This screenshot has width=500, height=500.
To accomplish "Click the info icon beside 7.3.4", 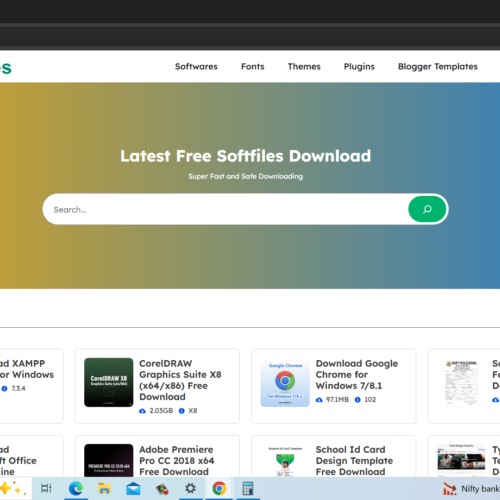I will coord(4,388).
